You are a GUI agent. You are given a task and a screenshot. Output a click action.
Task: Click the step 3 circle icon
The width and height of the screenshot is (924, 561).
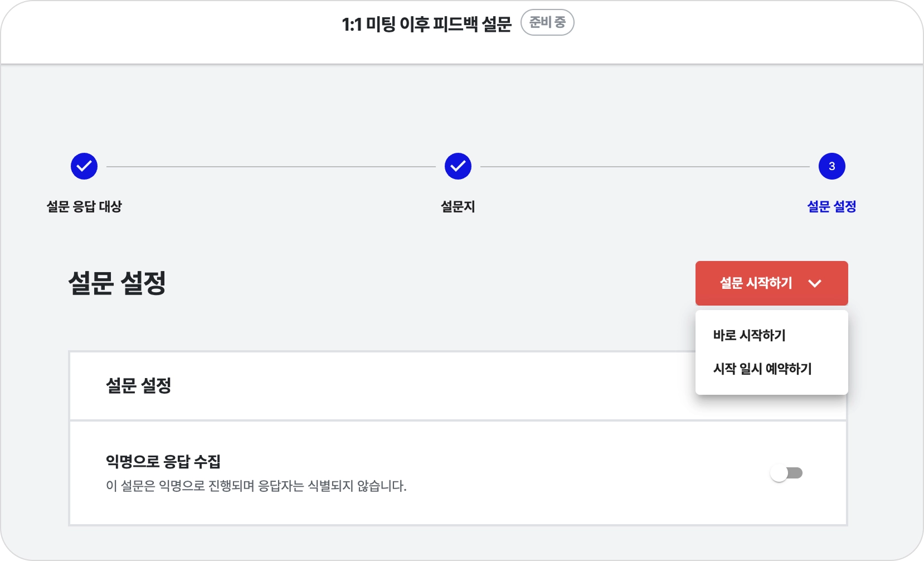831,166
